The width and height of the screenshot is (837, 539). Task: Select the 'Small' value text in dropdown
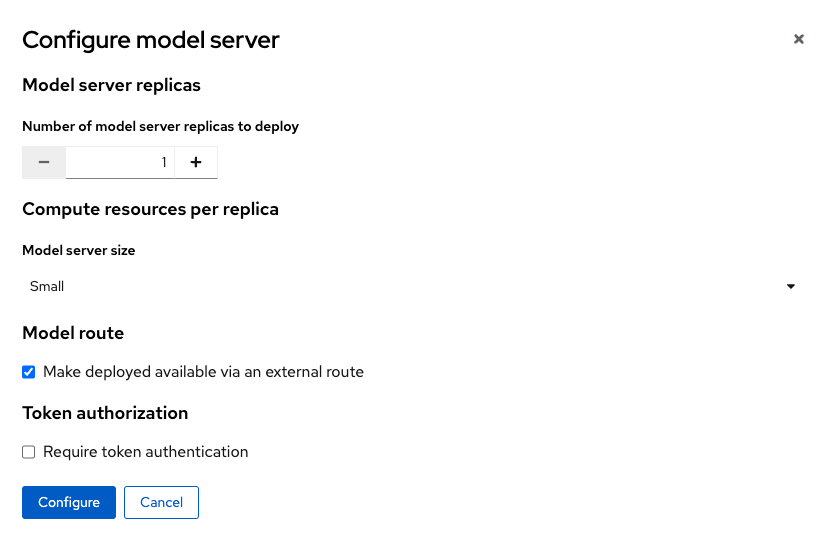click(x=47, y=287)
